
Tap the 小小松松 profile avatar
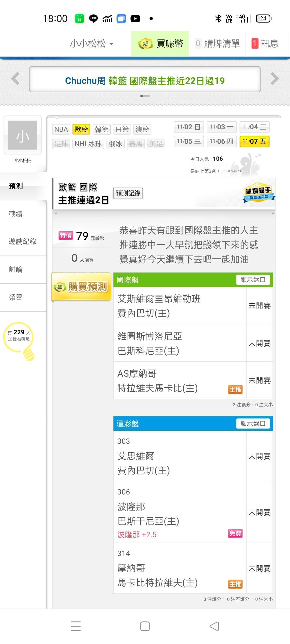click(x=23, y=135)
